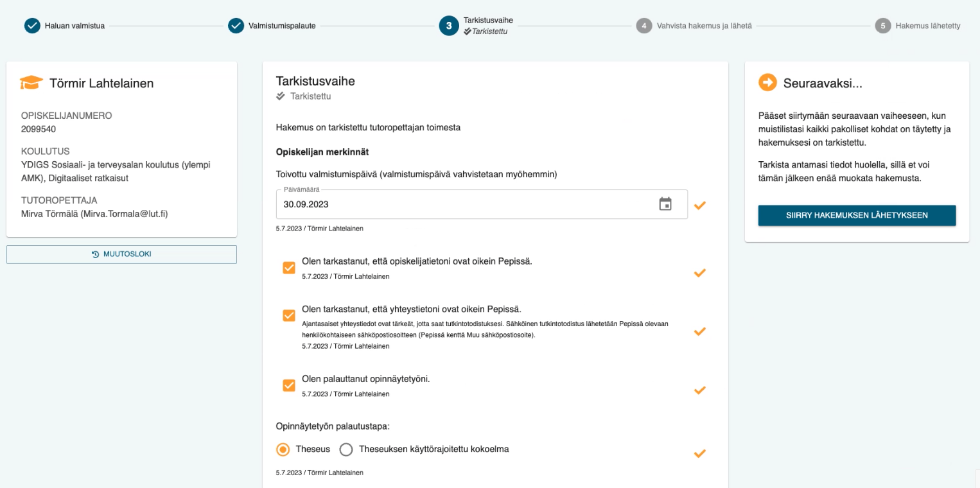This screenshot has width=980, height=488.
Task: Click inside the Päivämäärä date input field
Action: pyautogui.click(x=450, y=204)
